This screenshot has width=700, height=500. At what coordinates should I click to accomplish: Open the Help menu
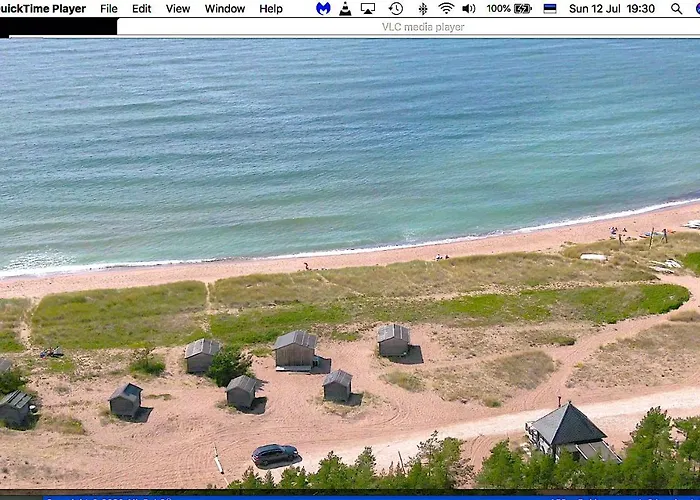[271, 9]
